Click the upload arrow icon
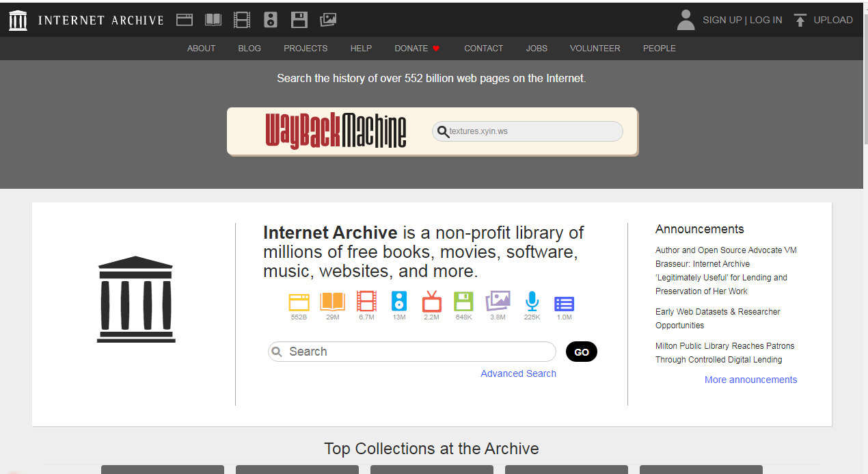 pyautogui.click(x=800, y=20)
